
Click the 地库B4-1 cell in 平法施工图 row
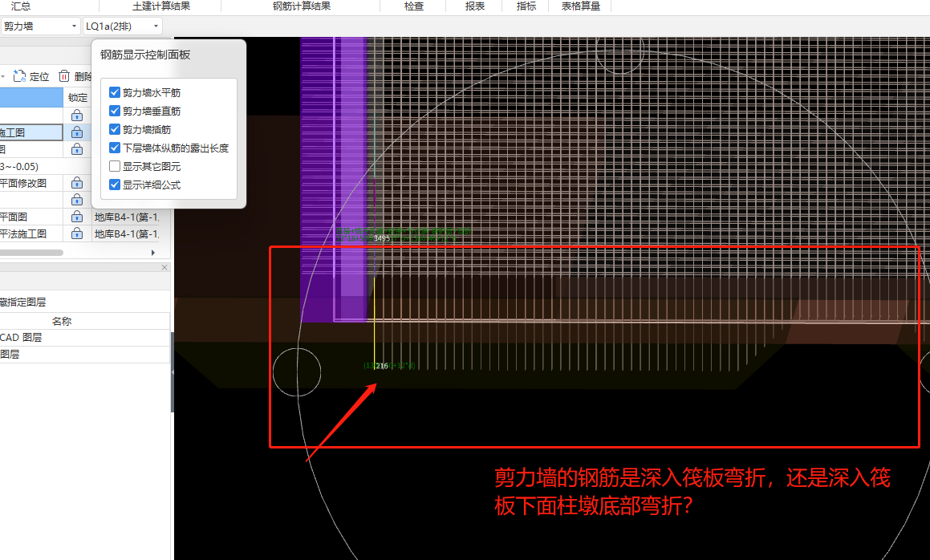[x=126, y=233]
